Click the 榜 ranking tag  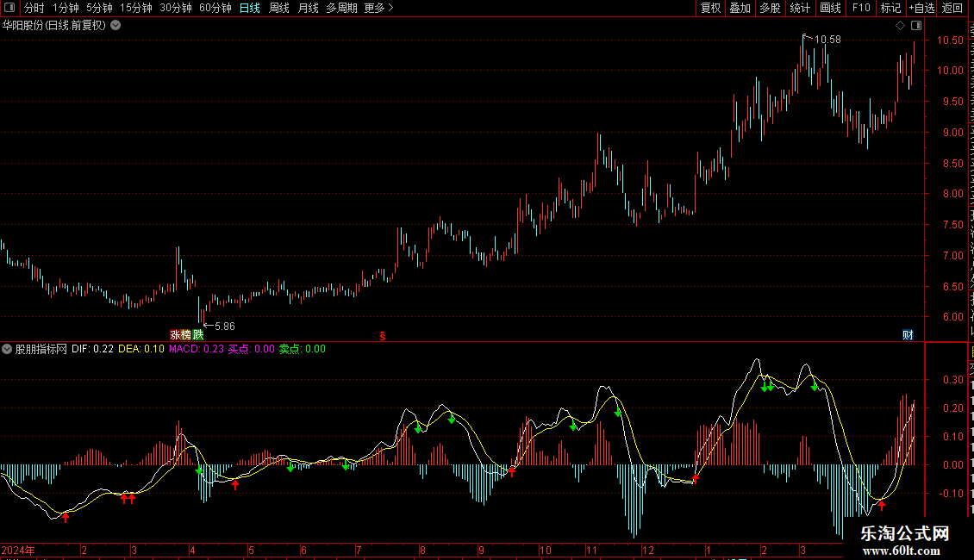186,334
